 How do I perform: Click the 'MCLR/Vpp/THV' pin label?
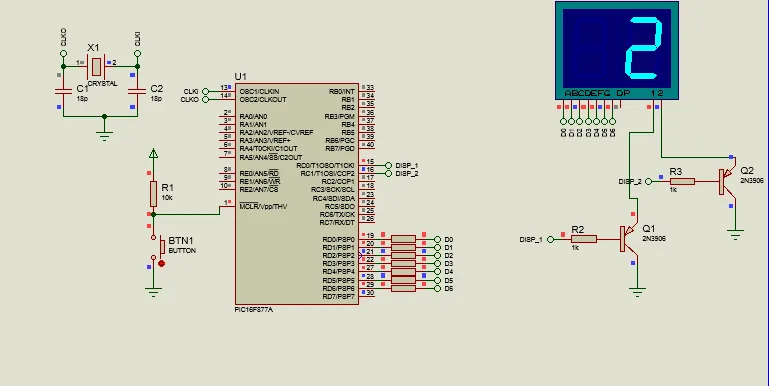(263, 206)
